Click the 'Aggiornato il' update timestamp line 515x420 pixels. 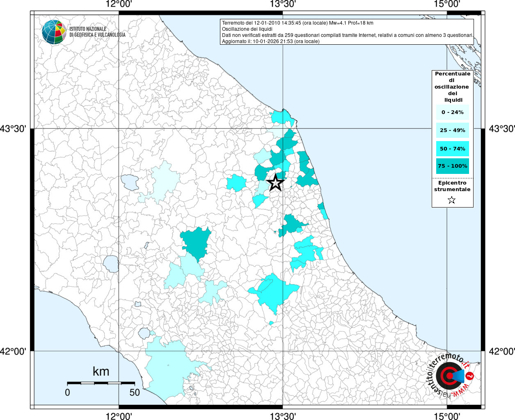pyautogui.click(x=270, y=41)
